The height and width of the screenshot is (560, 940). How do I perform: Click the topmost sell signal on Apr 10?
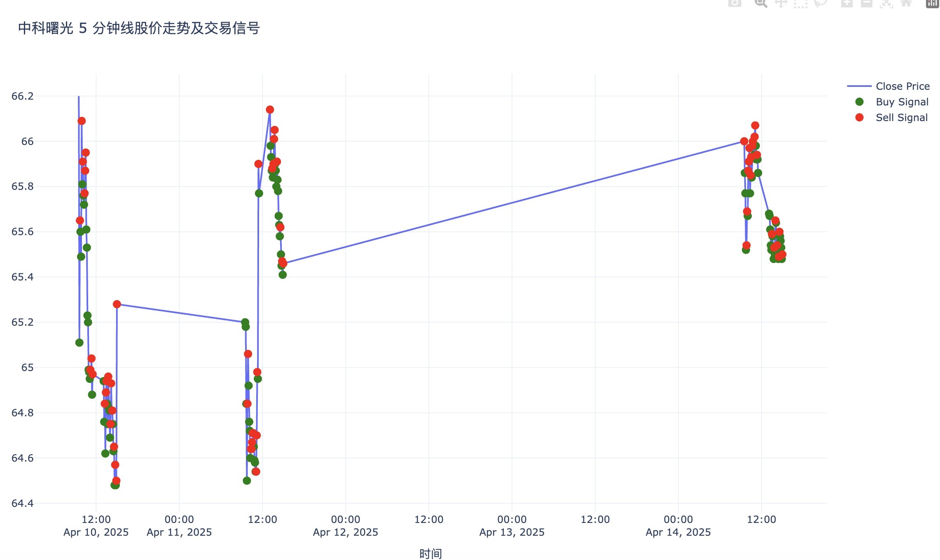pos(82,121)
